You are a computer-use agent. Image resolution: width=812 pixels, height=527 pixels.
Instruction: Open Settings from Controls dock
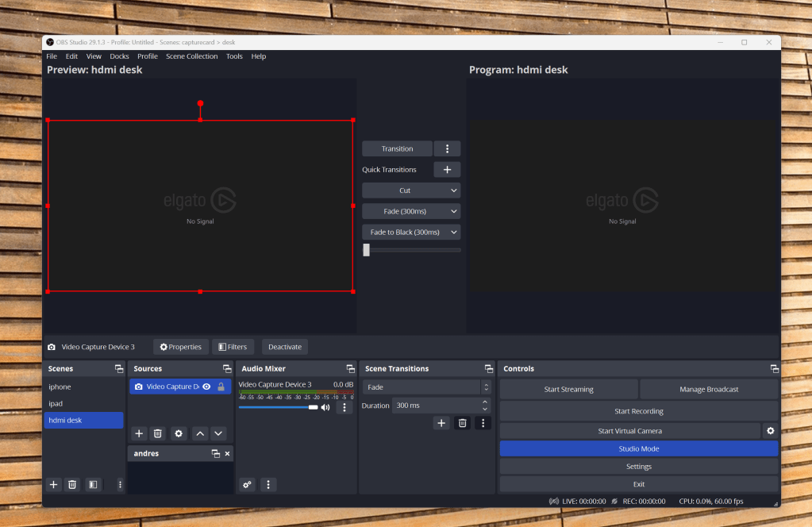point(638,467)
